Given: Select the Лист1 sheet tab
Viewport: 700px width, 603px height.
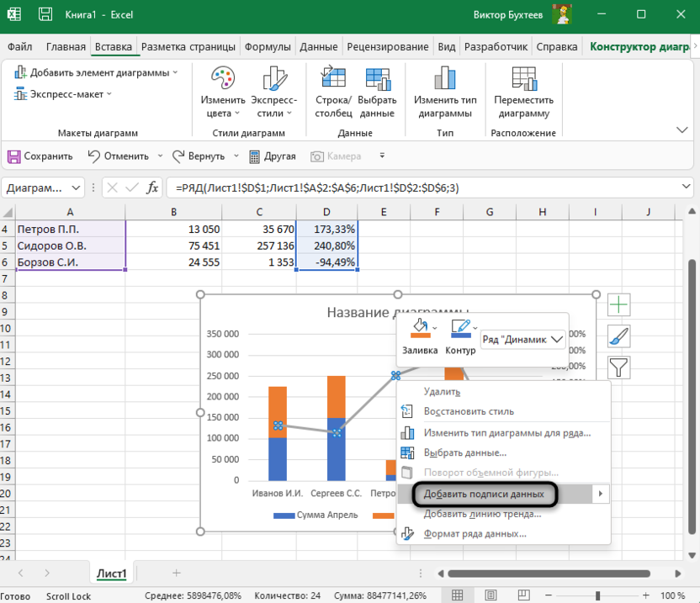Looking at the screenshot, I should (x=112, y=574).
